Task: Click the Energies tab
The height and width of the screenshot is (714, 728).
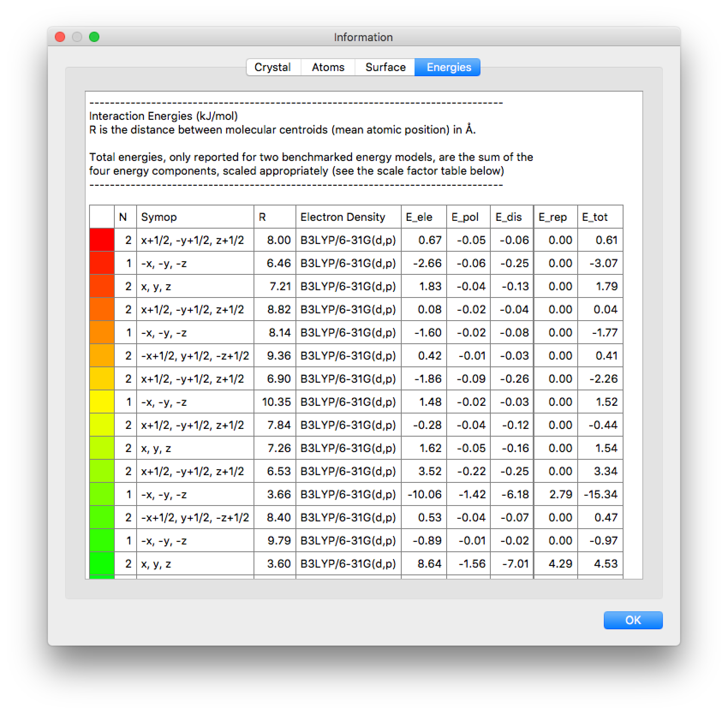Action: click(448, 67)
